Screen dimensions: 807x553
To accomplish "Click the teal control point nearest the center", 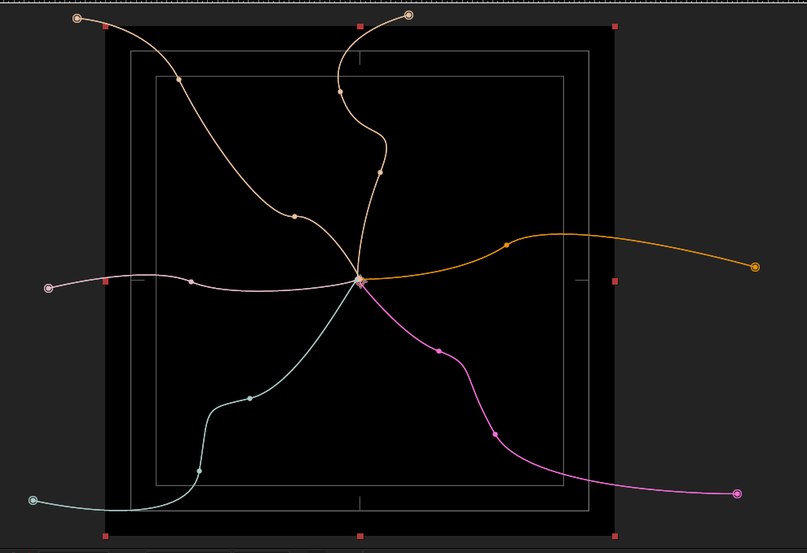I will click(x=250, y=398).
